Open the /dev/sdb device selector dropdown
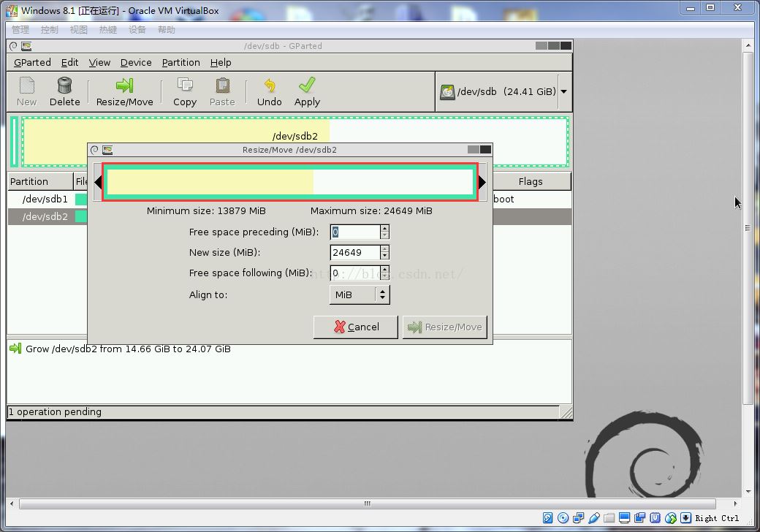This screenshot has height=532, width=760. tap(563, 92)
